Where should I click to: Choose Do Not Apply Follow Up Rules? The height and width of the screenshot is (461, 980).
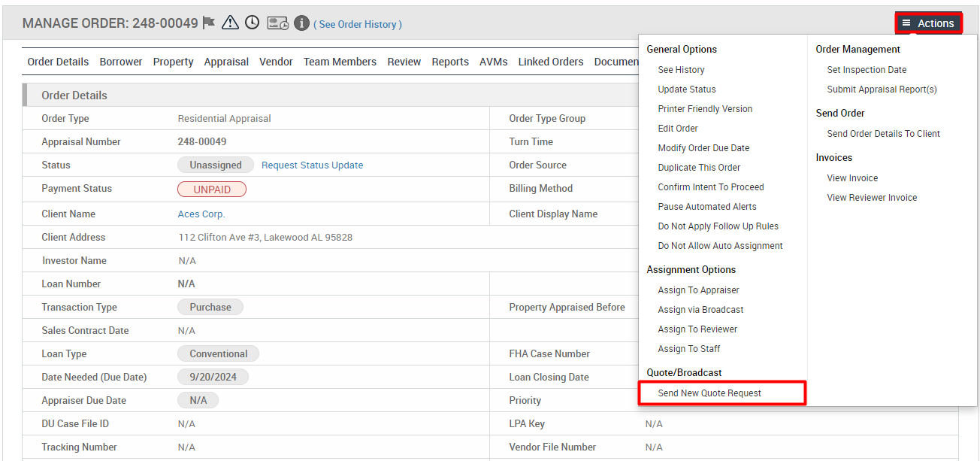[718, 226]
